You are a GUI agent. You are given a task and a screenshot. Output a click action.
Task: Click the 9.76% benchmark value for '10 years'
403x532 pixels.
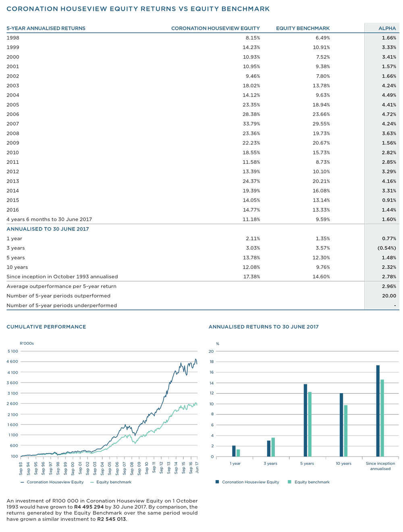point(323,267)
